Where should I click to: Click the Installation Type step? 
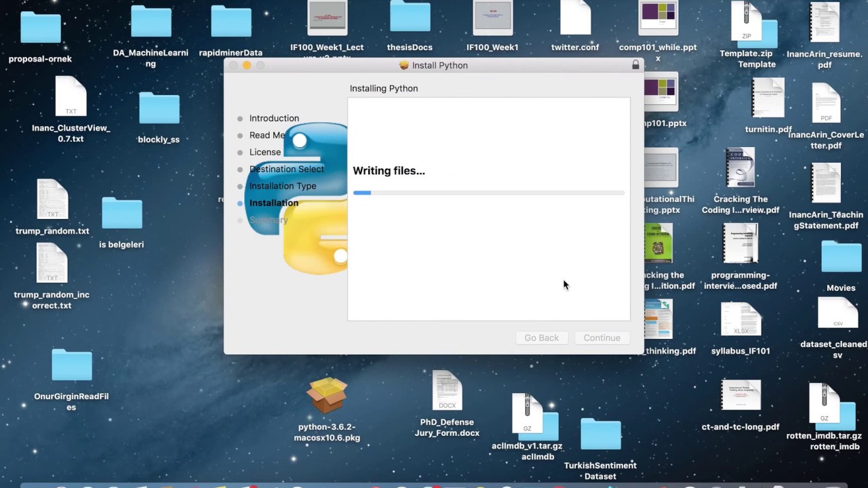pyautogui.click(x=283, y=186)
